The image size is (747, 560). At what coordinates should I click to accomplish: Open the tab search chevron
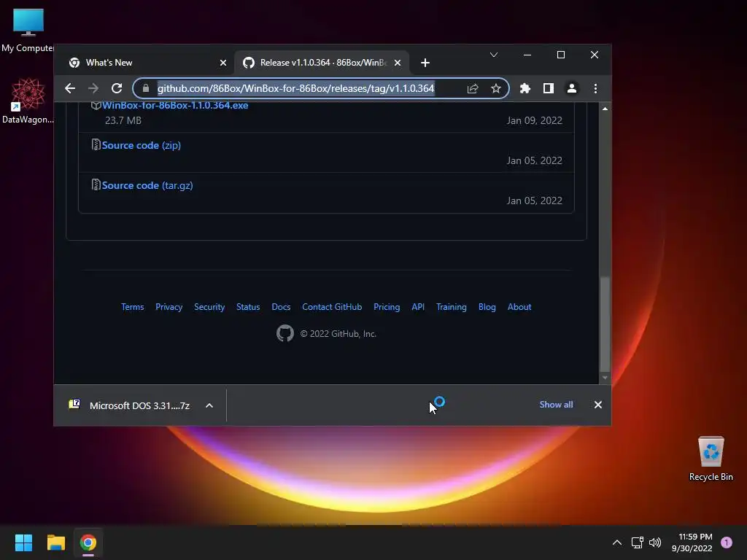(x=494, y=55)
